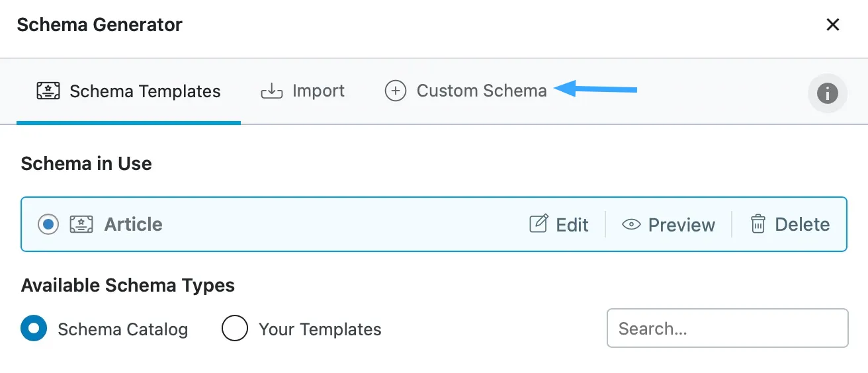Click the Edit text for Article schema

point(572,225)
